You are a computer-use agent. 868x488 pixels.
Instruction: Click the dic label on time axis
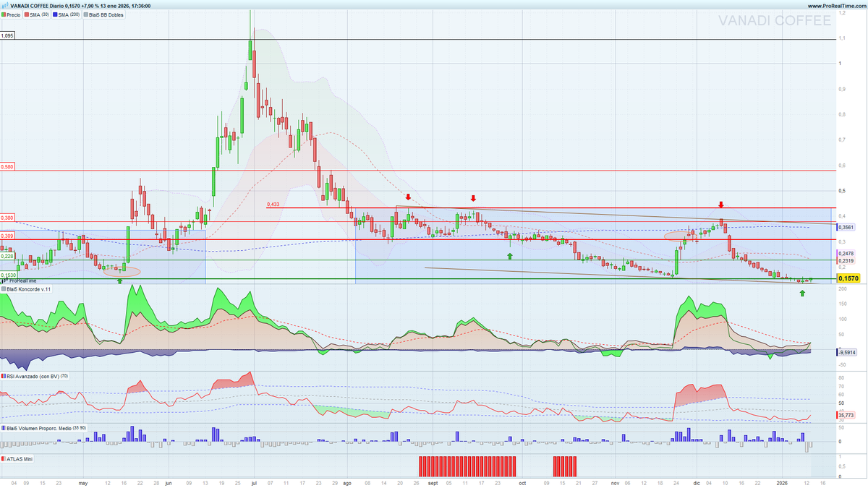tap(697, 481)
